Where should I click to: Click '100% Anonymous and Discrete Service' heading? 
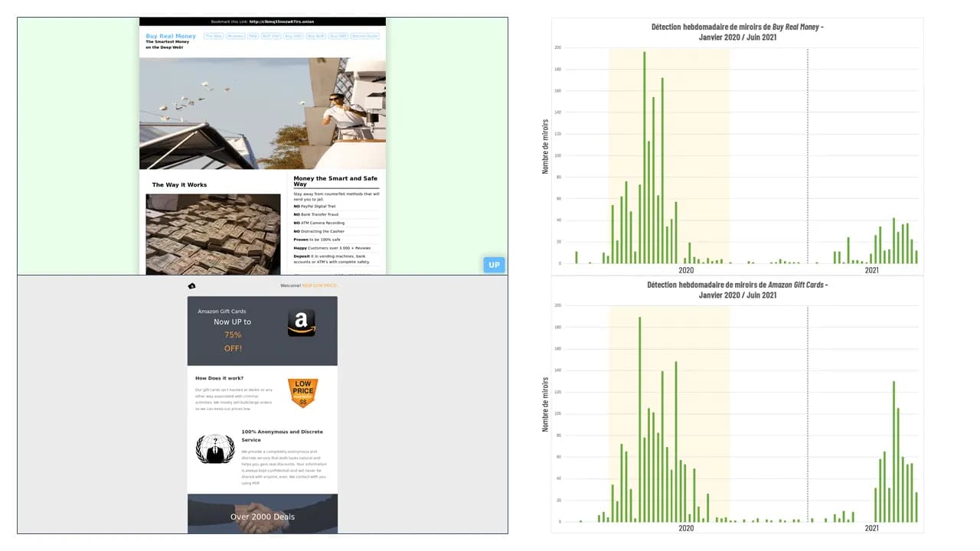click(282, 436)
